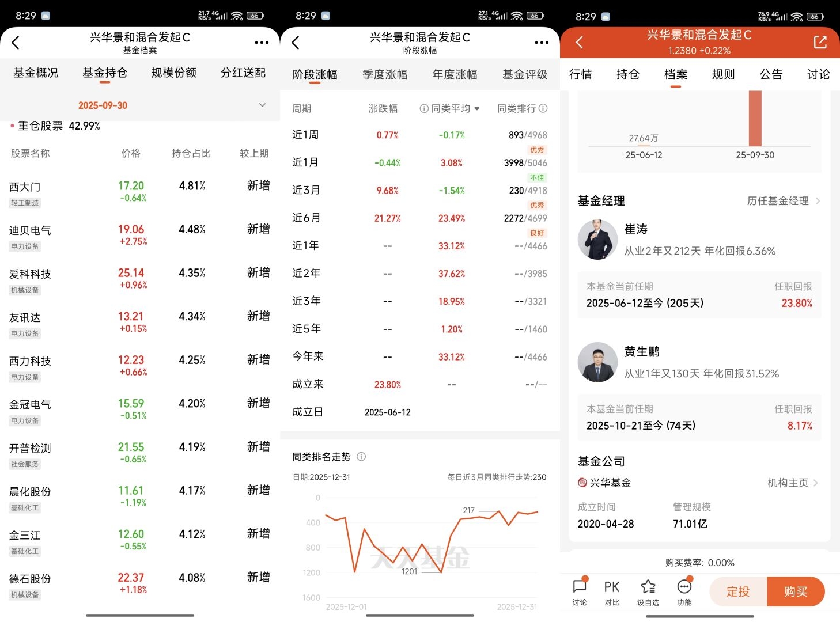Open 公告 tab
The image size is (840, 622).
tap(771, 74)
